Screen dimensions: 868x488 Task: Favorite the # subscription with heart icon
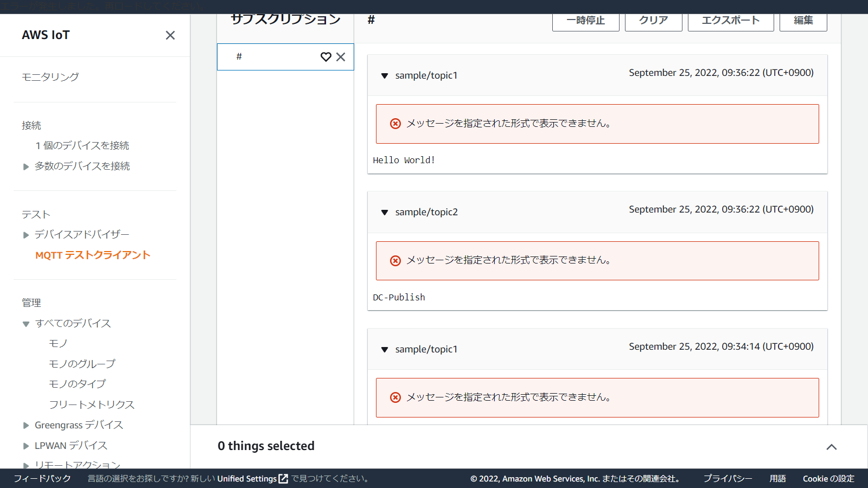pyautogui.click(x=325, y=57)
